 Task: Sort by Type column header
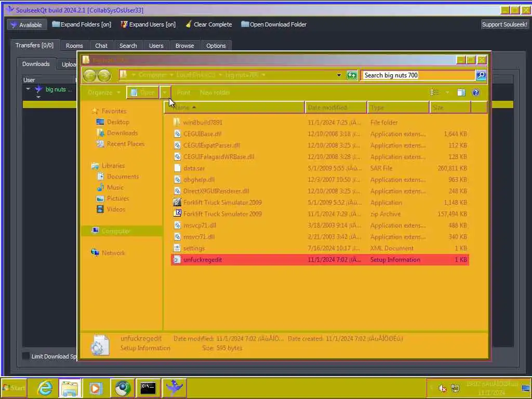coord(398,108)
